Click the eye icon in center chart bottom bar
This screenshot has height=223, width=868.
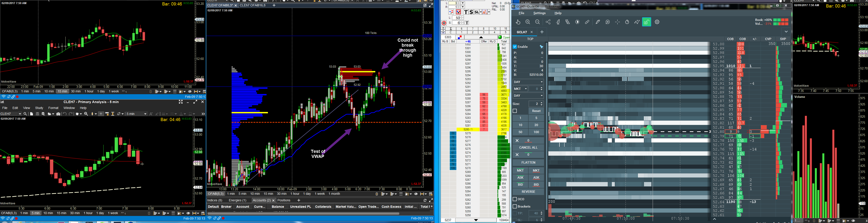pos(416,194)
